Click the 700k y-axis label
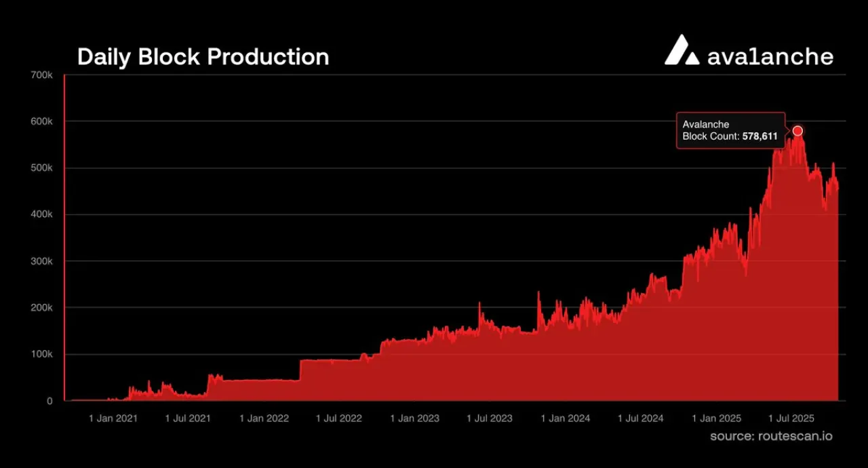Screen dimensions: 868x468 point(42,75)
